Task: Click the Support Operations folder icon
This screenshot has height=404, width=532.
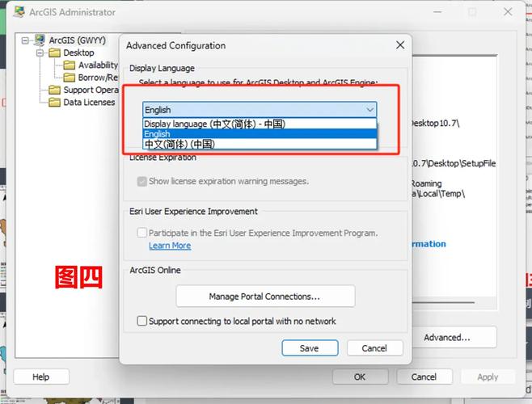Action: click(54, 90)
